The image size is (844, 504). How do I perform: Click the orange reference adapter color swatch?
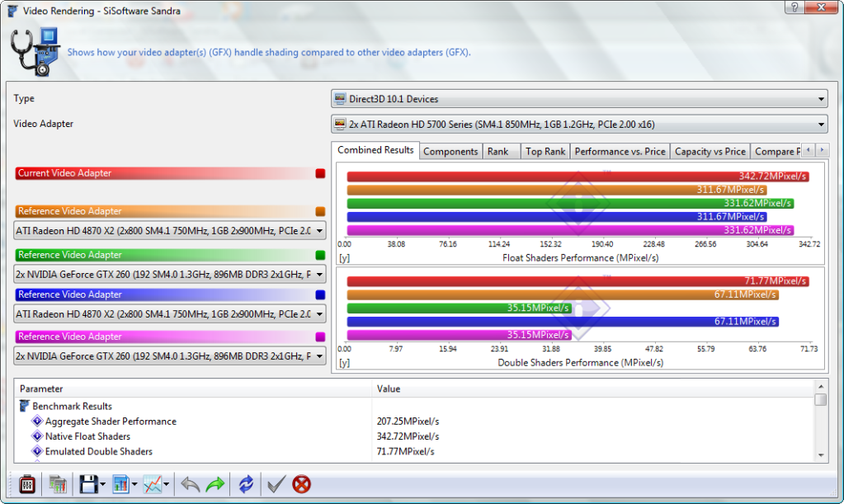320,211
